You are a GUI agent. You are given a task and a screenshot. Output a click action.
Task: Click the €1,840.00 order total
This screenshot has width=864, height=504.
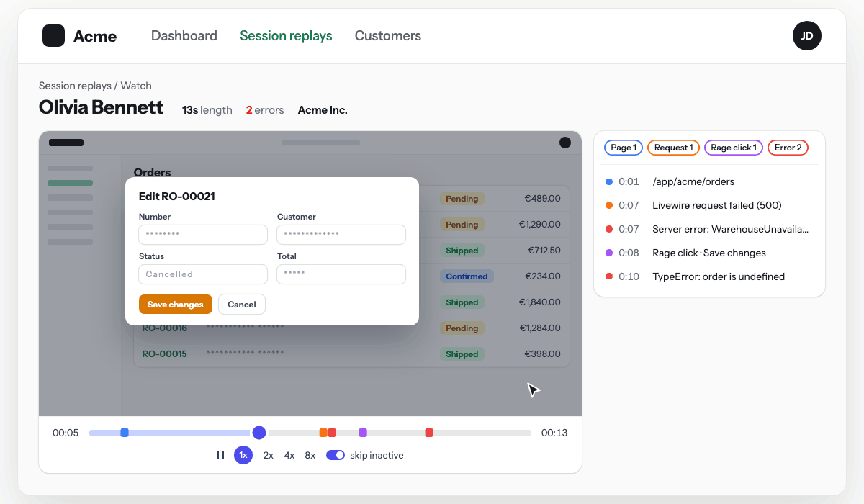tap(540, 302)
